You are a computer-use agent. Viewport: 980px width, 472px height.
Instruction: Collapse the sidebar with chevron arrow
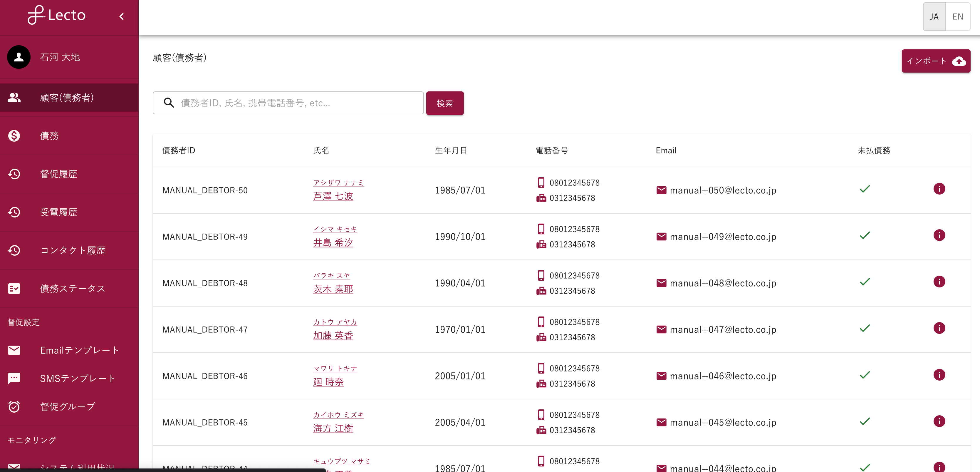[122, 16]
